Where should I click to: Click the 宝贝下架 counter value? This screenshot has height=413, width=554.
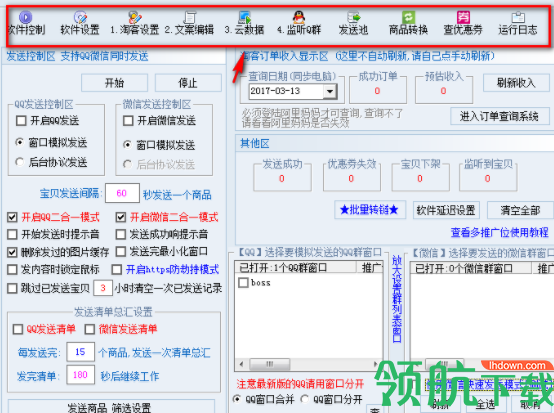point(420,179)
